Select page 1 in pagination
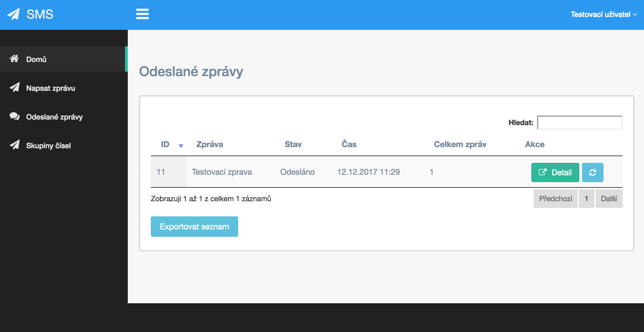This screenshot has width=644, height=332. click(586, 199)
